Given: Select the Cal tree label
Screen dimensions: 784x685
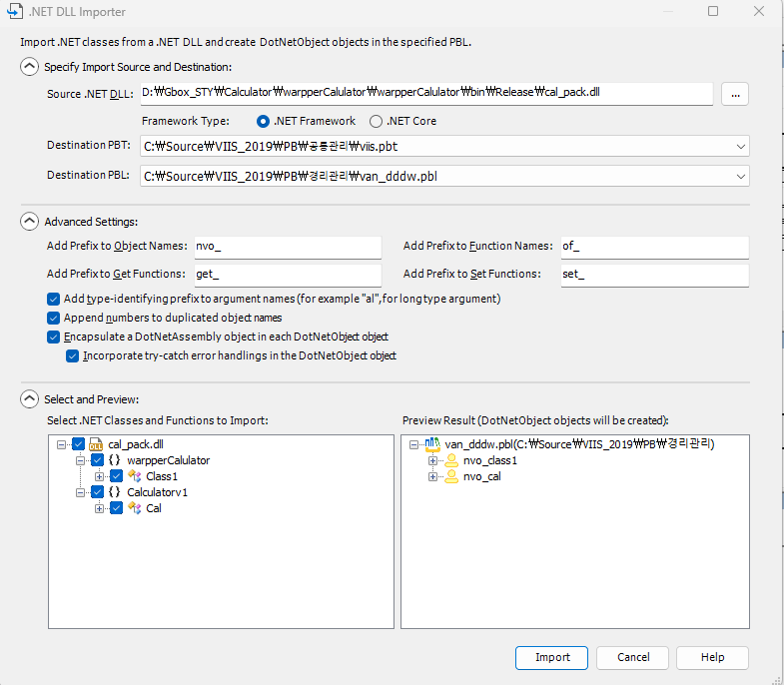Looking at the screenshot, I should [154, 508].
